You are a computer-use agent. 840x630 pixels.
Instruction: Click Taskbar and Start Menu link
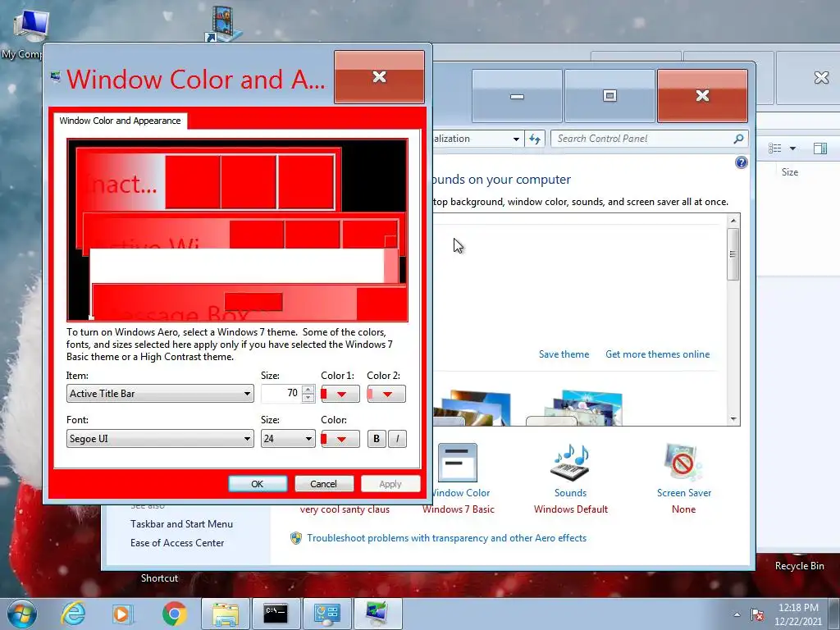coord(181,524)
